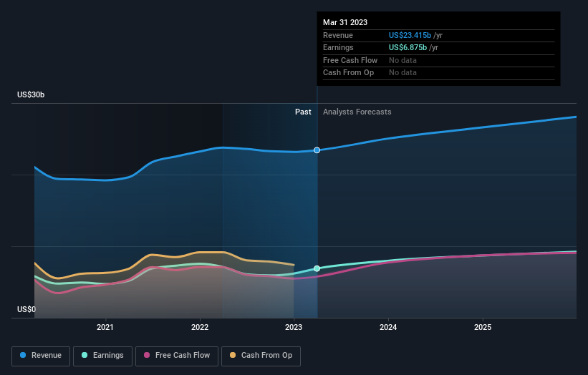Click the 2021 axis label
This screenshot has height=375, width=588.
[105, 328]
